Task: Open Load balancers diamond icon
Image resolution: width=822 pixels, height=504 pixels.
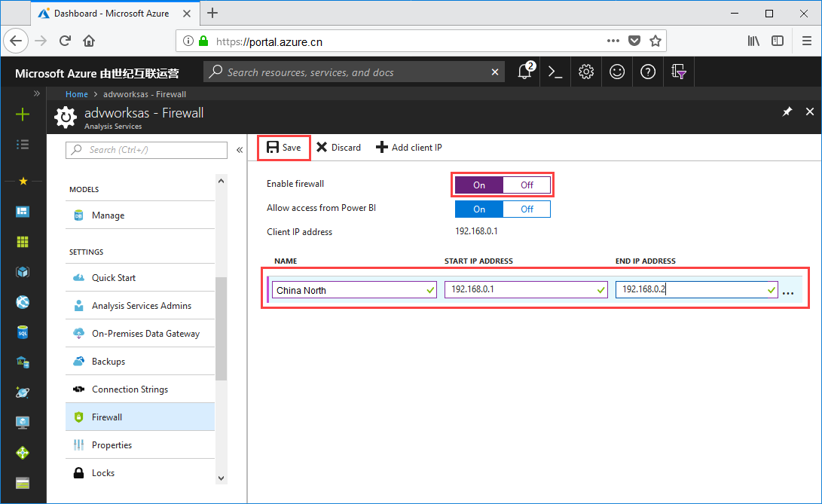Action: (23, 453)
